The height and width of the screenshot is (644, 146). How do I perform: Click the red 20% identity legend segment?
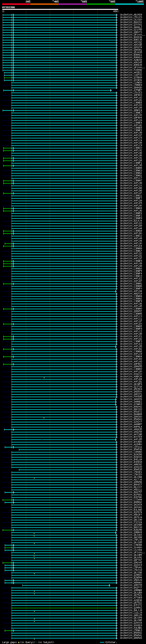pyautogui.click(x=16, y=4)
